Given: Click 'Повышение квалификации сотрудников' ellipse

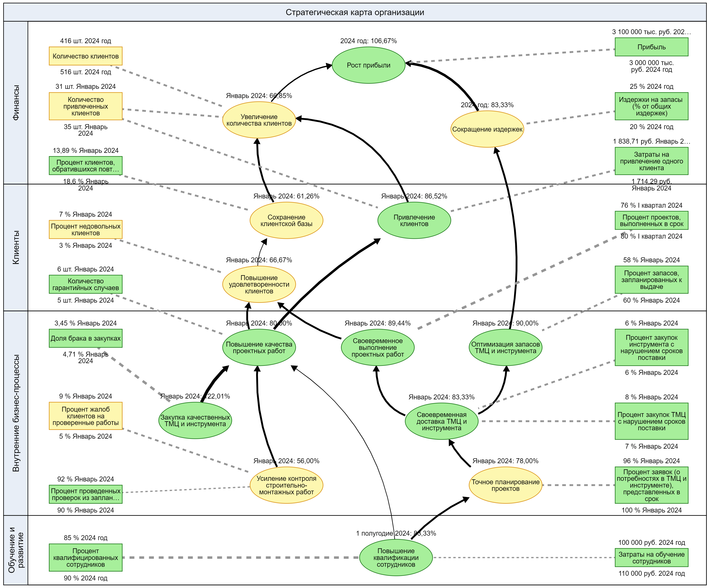Looking at the screenshot, I should [x=396, y=558].
